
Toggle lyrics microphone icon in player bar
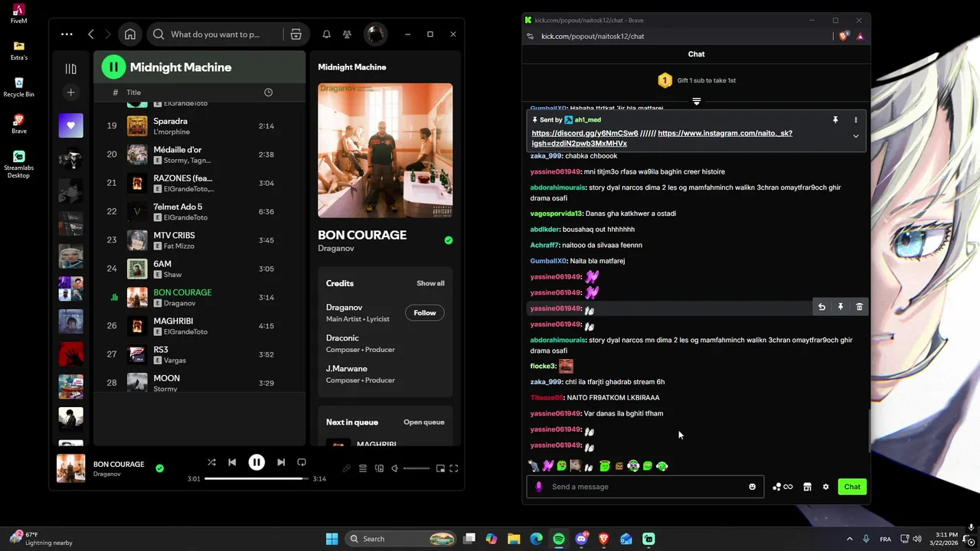click(x=347, y=468)
